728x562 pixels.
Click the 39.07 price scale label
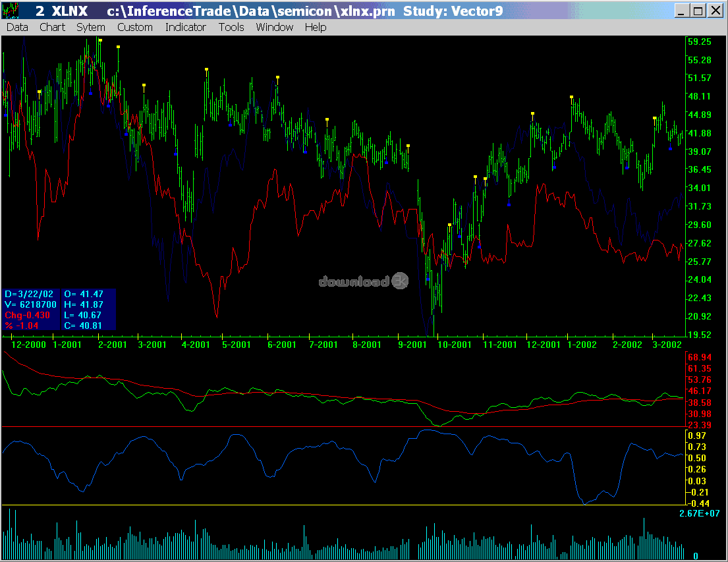tap(700, 152)
